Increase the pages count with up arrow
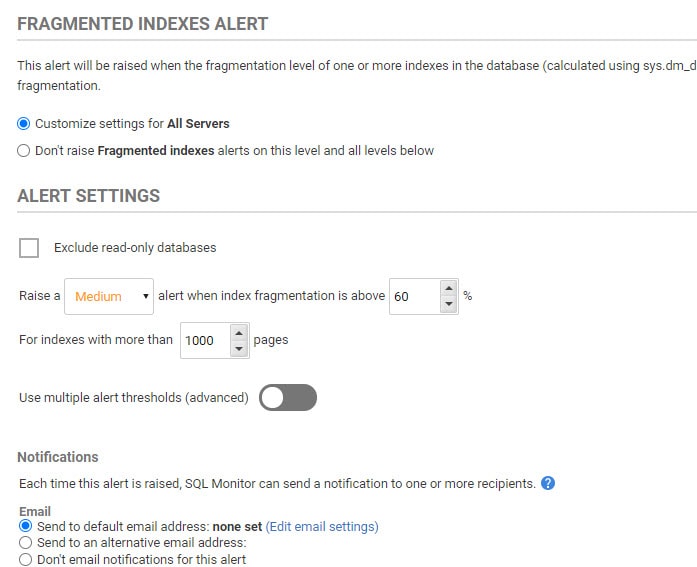 coord(239,333)
